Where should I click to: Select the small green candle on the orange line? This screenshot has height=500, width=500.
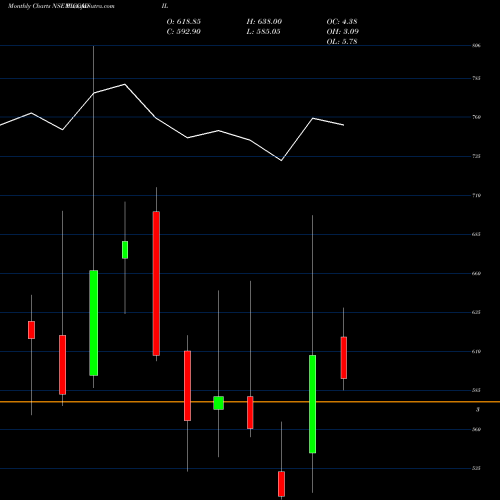point(219,403)
